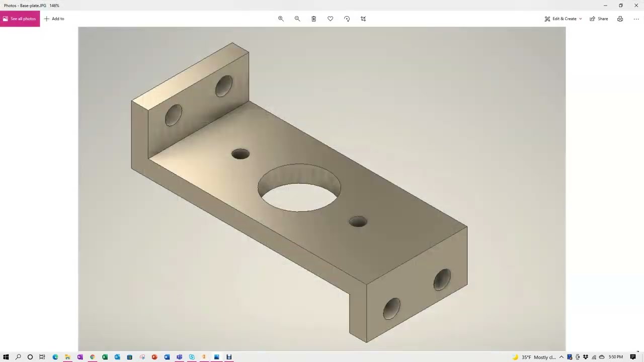Open Outlook from the taskbar
The image size is (644, 362).
pos(117,357)
